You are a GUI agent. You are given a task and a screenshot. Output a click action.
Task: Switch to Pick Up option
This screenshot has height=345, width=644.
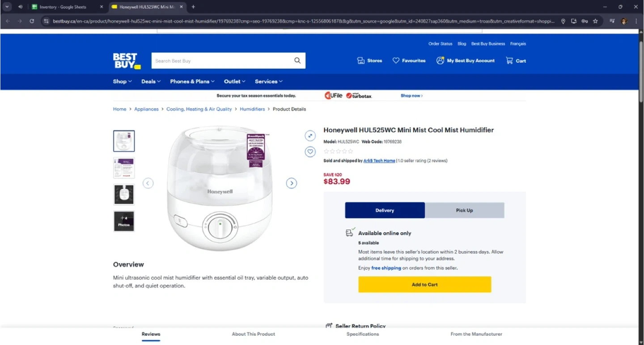click(464, 210)
